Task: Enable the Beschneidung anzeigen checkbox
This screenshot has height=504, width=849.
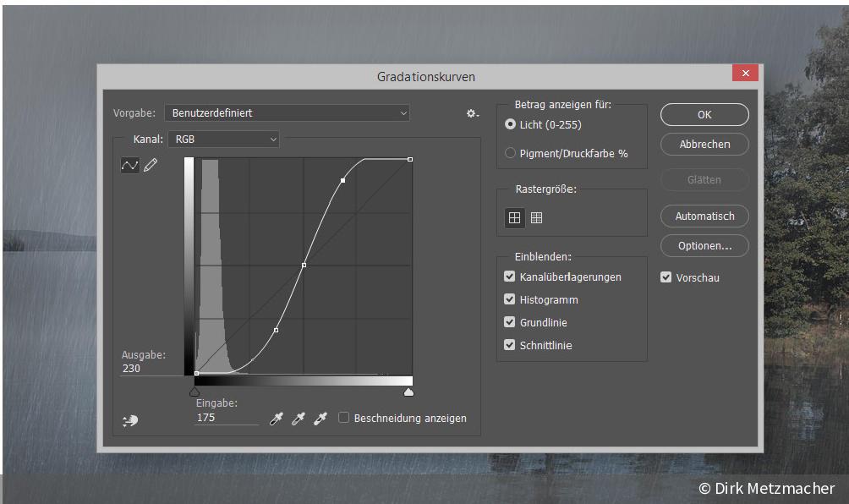Action: [344, 417]
